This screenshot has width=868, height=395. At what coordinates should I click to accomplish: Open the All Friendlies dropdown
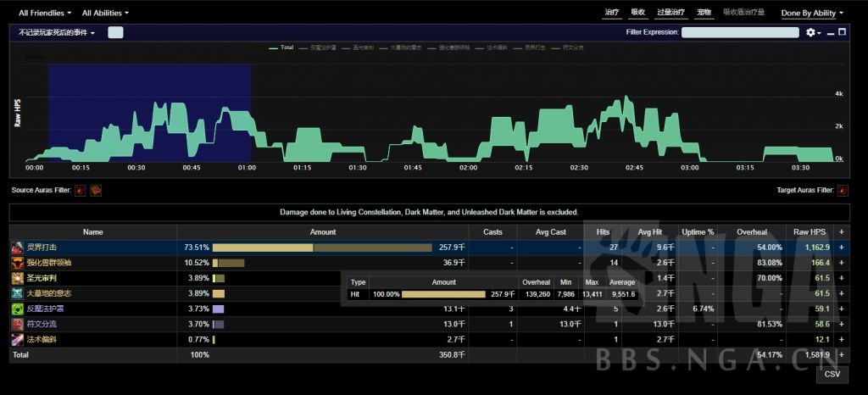[47, 13]
